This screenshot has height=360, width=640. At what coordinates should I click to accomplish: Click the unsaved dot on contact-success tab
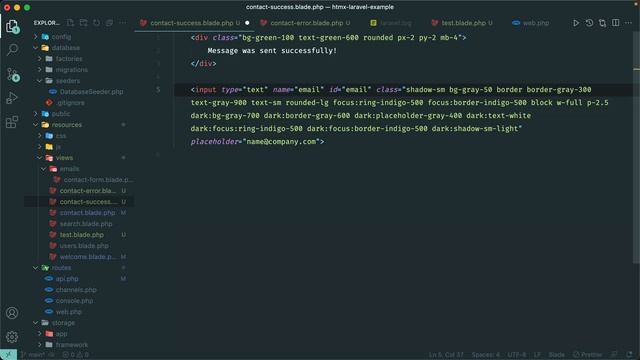point(247,23)
